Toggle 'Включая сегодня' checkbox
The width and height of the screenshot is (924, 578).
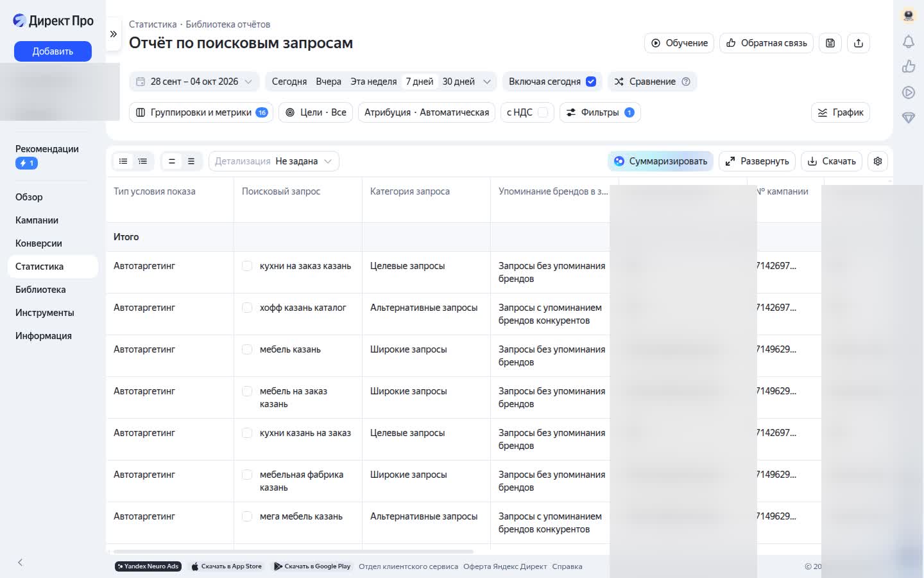click(x=591, y=82)
